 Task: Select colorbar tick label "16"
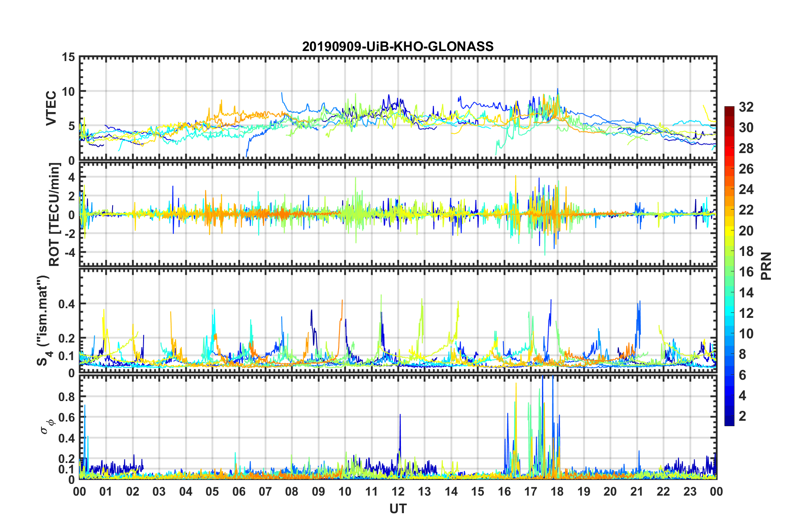[746, 272]
